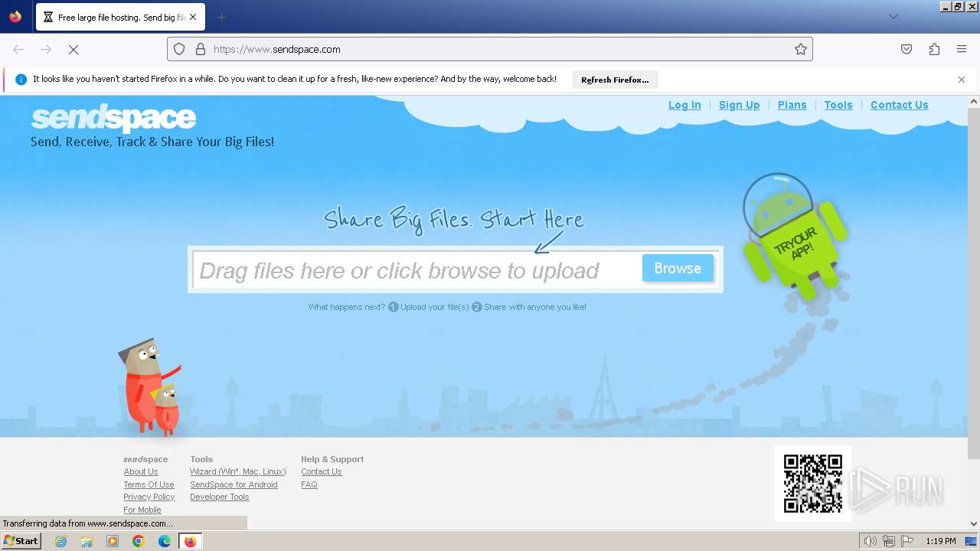The width and height of the screenshot is (980, 551).
Task: Click the red cartoon characters mascot
Action: coord(149,386)
